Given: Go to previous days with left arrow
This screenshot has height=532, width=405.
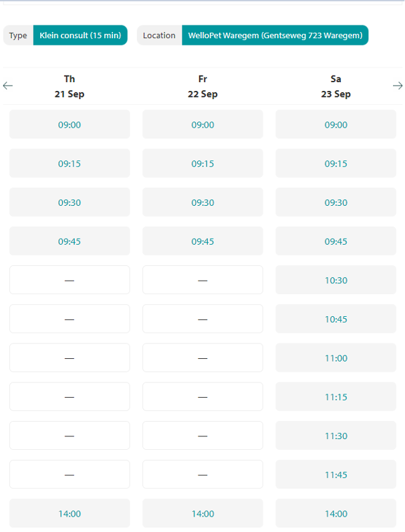Looking at the screenshot, I should (8, 86).
